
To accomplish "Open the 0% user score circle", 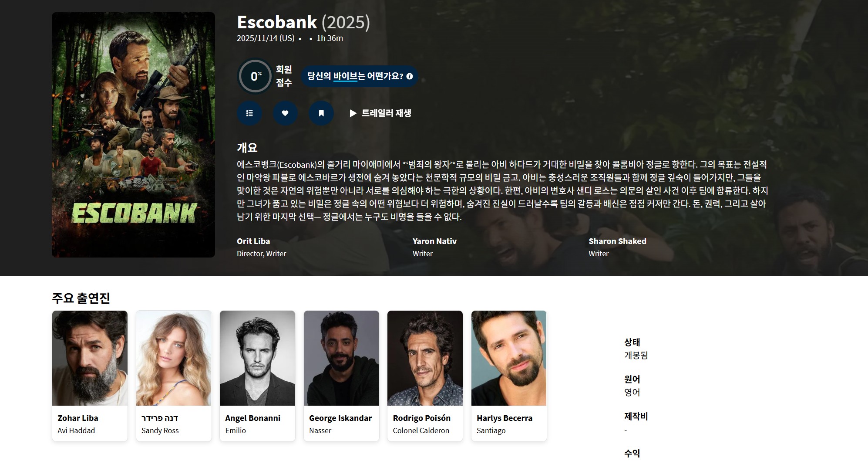I will [256, 76].
